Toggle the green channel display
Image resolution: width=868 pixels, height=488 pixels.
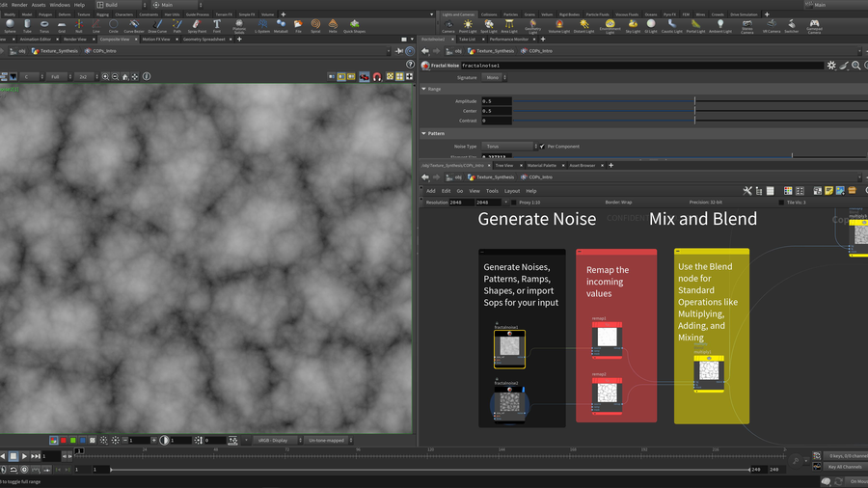72,441
